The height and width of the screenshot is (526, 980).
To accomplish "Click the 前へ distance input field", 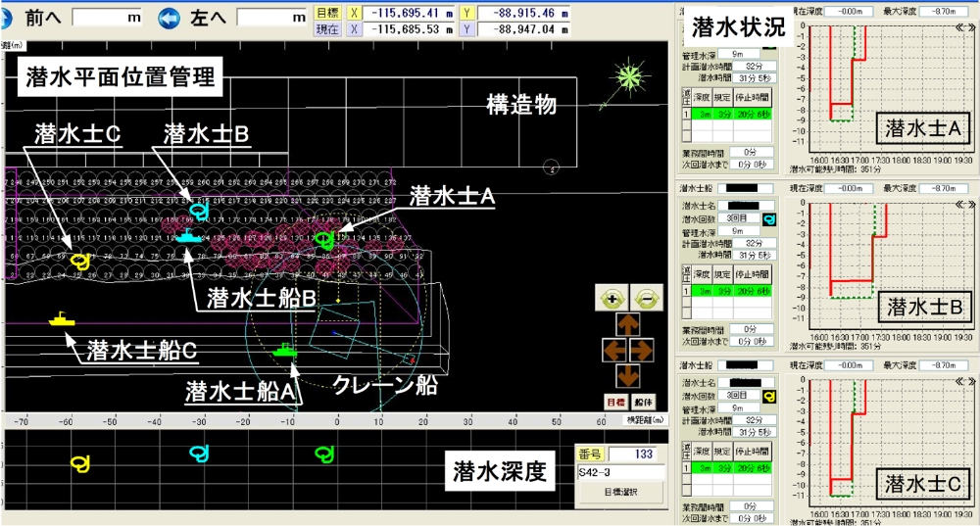I will coord(106,18).
